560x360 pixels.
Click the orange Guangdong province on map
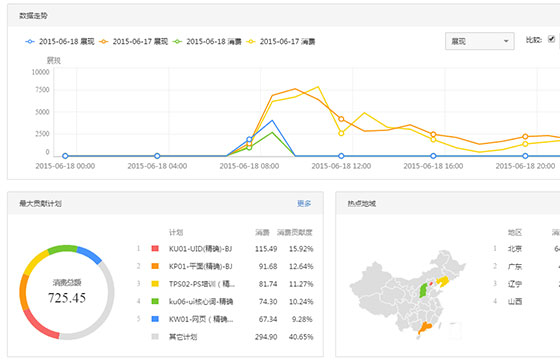(x=425, y=327)
